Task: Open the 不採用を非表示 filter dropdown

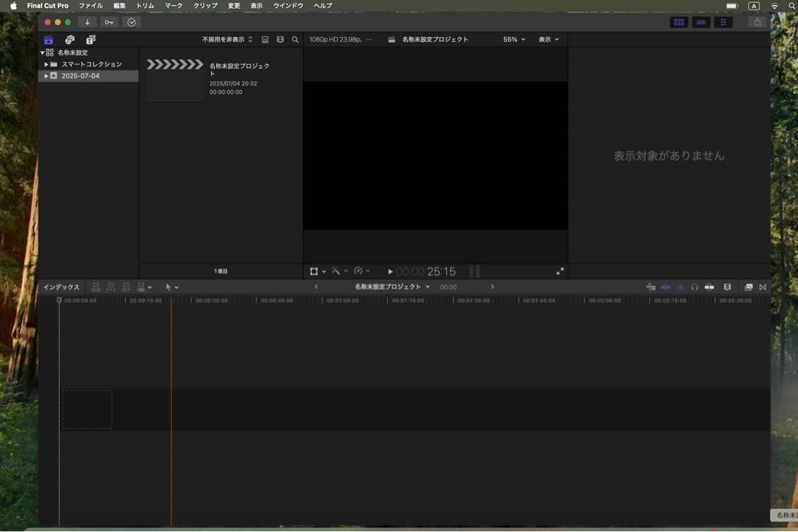Action: [228, 40]
